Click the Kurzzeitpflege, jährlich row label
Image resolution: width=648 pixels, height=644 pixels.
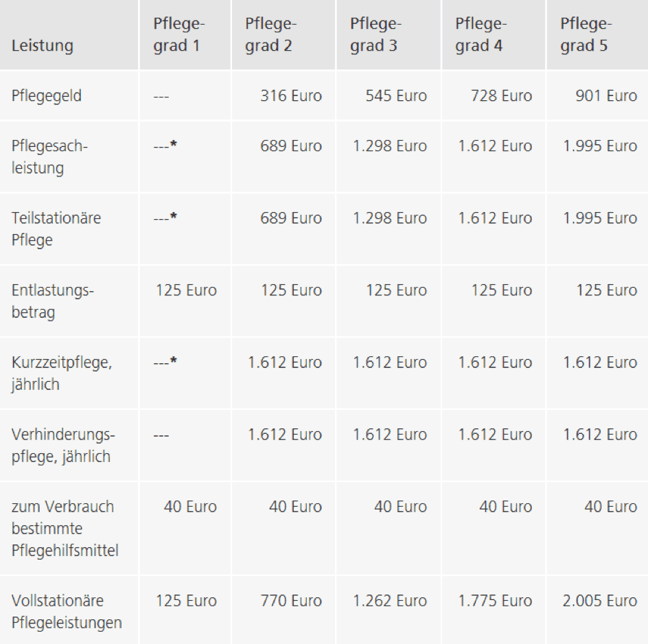62,373
